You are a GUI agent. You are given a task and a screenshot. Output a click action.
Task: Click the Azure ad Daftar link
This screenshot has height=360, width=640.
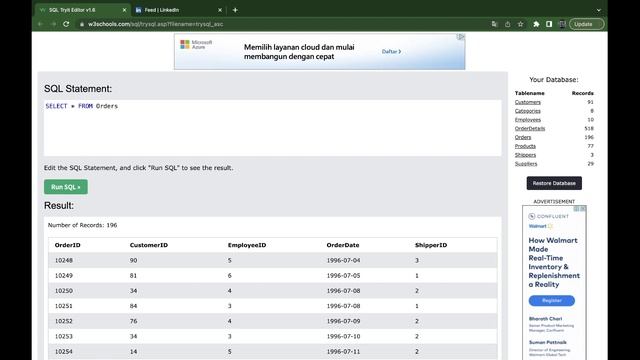(x=391, y=51)
